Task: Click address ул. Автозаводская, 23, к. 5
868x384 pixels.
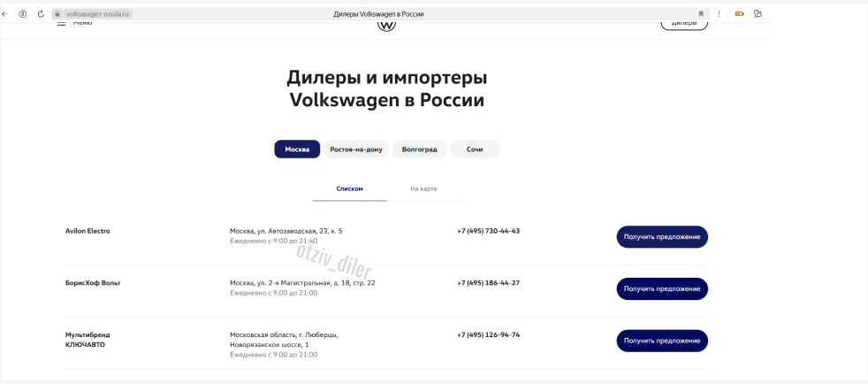Action: pos(286,231)
